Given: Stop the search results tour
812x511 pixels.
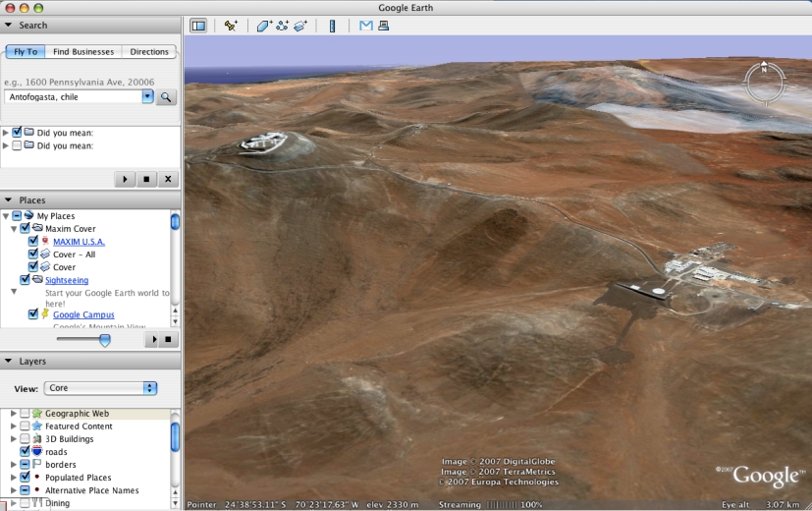Looking at the screenshot, I should tap(146, 179).
